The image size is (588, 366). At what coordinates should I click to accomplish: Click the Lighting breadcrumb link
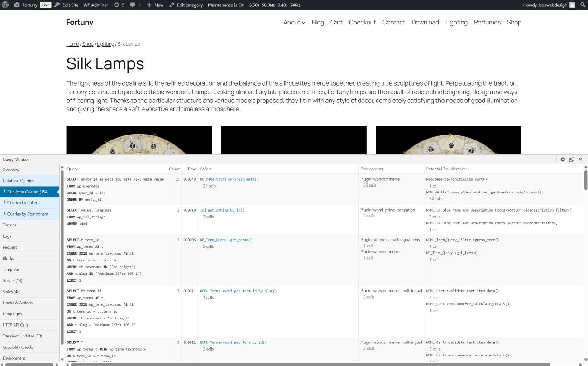tap(105, 44)
